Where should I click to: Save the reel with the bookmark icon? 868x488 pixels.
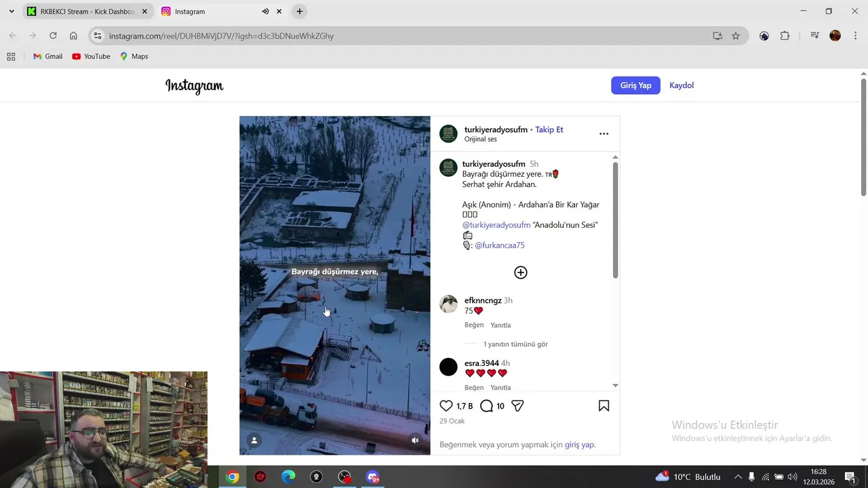click(x=604, y=406)
